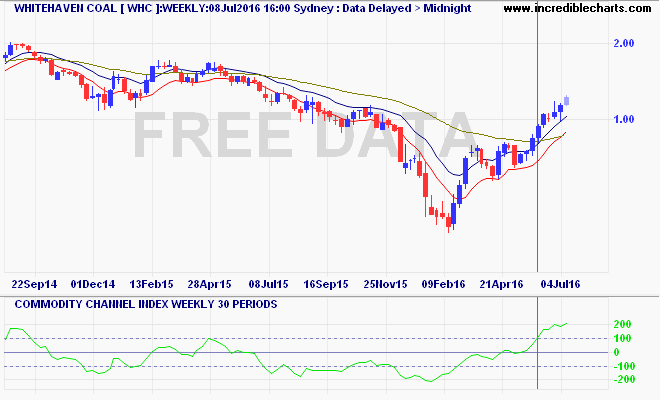
Task: Click the -100 CCI axis label
Action: [x=624, y=366]
